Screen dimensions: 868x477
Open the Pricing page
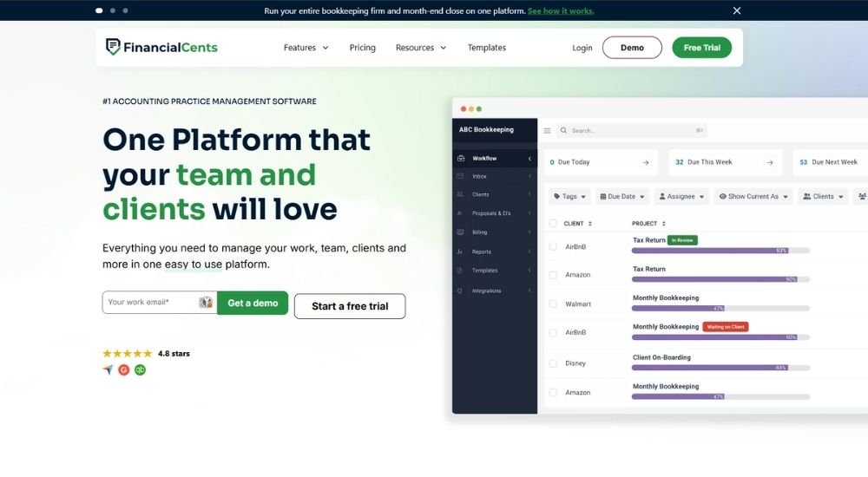363,48
